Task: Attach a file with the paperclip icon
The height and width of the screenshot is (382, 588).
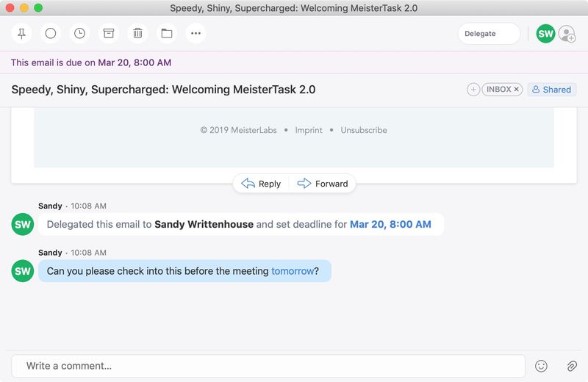Action: tap(572, 366)
